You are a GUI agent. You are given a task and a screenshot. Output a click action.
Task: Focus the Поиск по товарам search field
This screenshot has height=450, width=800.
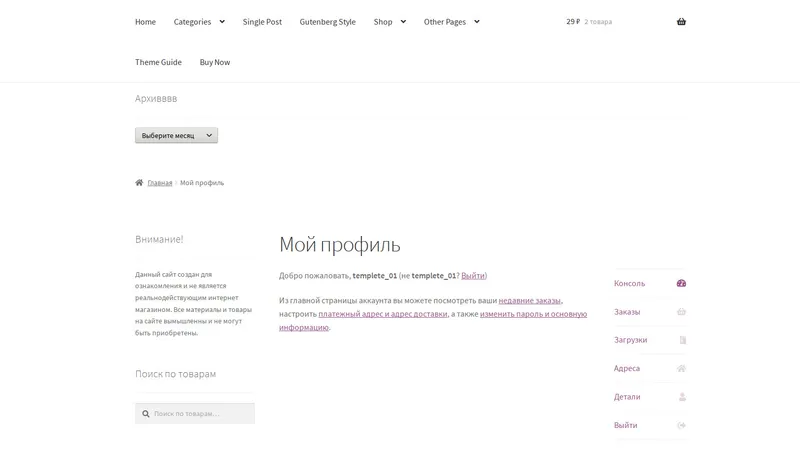[195, 414]
